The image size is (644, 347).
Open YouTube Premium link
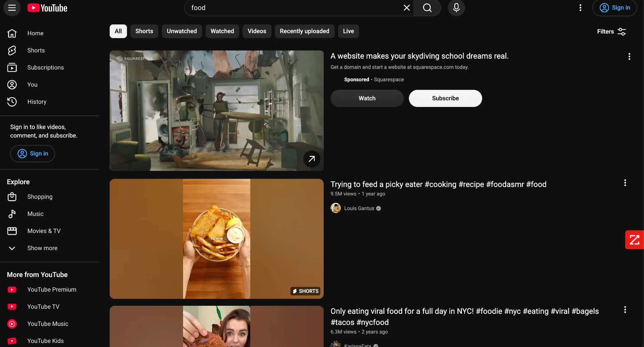50,290
